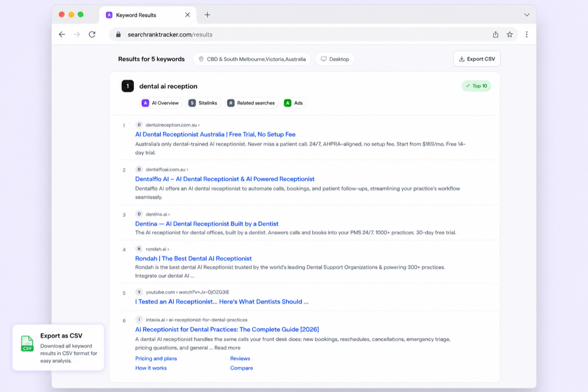
Task: Reload the page with refresh icon
Action: tap(92, 35)
